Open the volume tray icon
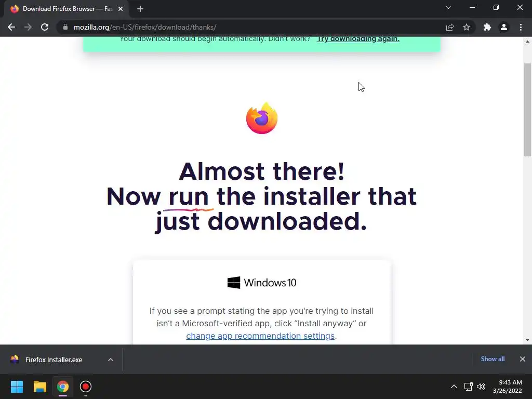Viewport: 532px width, 399px height. point(481,387)
